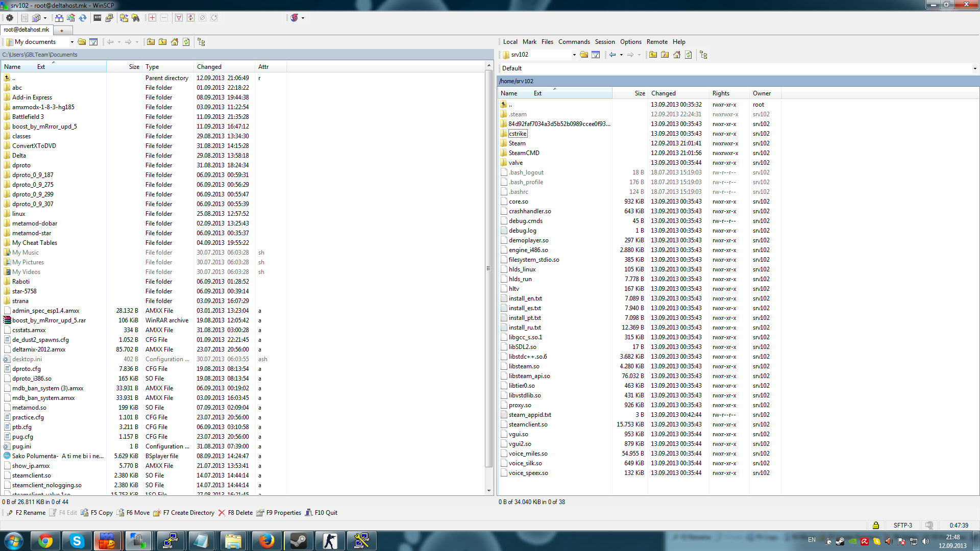Go to parent directory in local panel
Viewport: 980px width, 551px height.
(x=151, y=42)
